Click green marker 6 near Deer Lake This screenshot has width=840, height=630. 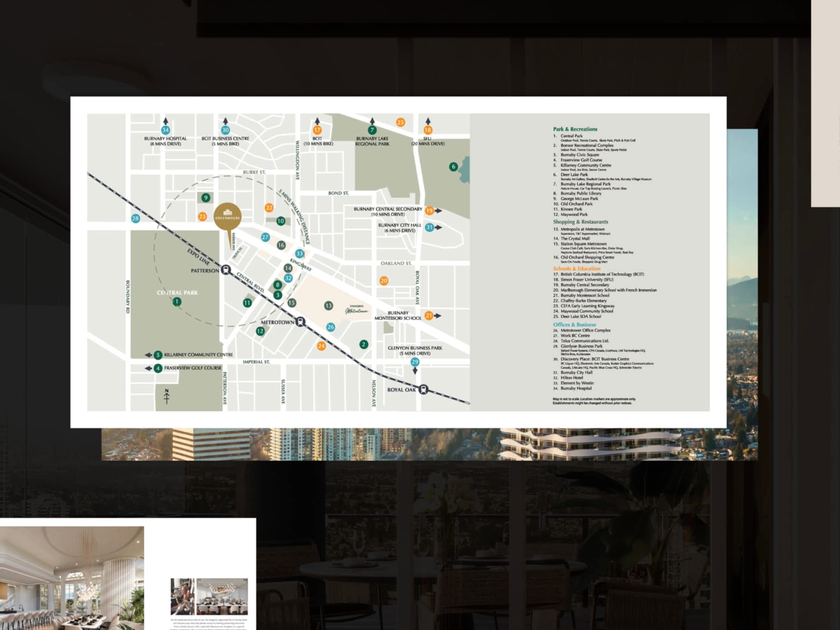(453, 167)
